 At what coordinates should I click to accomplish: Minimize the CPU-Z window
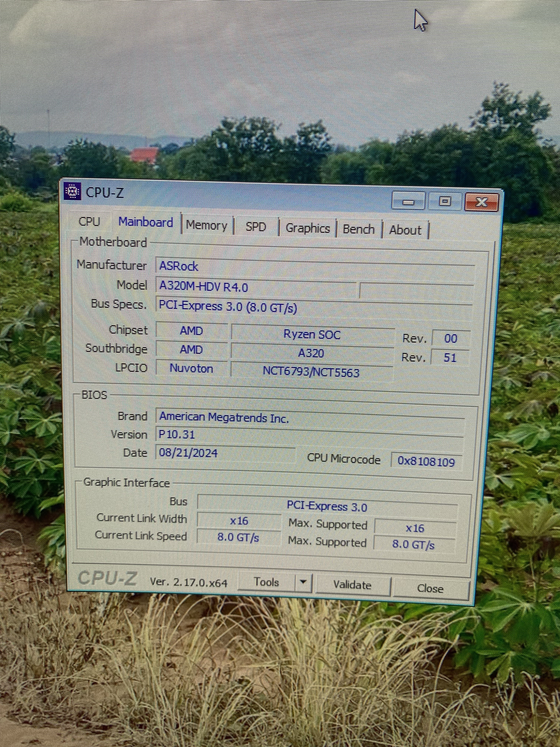(409, 202)
